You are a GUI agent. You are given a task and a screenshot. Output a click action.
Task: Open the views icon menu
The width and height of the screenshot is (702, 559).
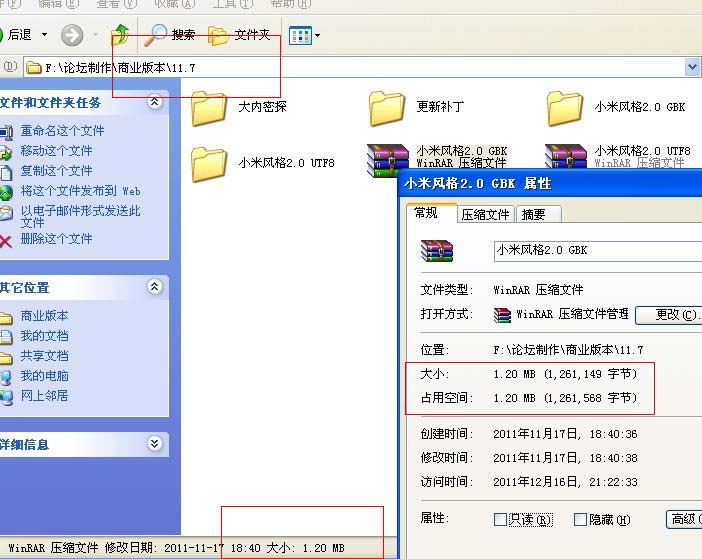(300, 35)
